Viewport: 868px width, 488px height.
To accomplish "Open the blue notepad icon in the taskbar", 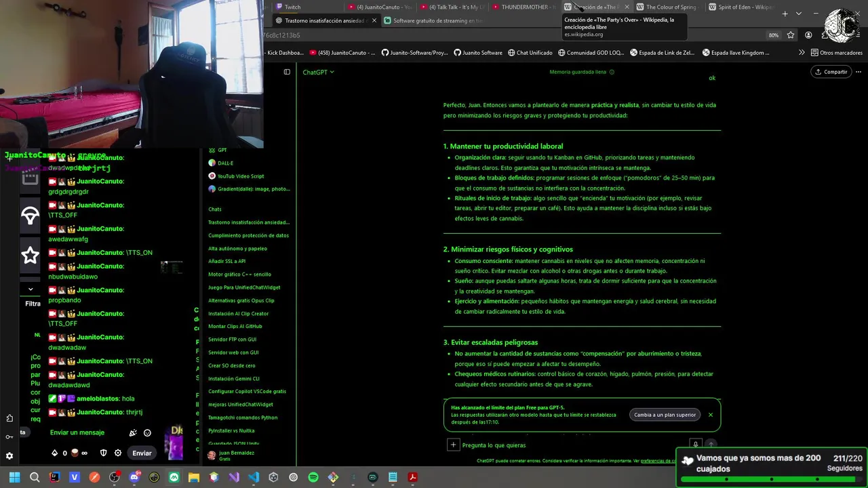I will 393,477.
